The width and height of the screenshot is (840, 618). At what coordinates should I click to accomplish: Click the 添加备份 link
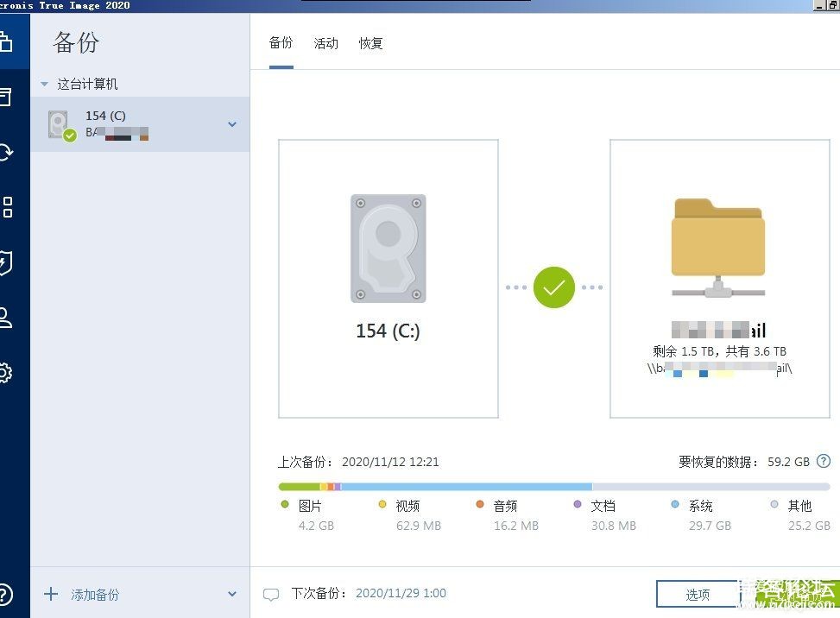point(95,595)
